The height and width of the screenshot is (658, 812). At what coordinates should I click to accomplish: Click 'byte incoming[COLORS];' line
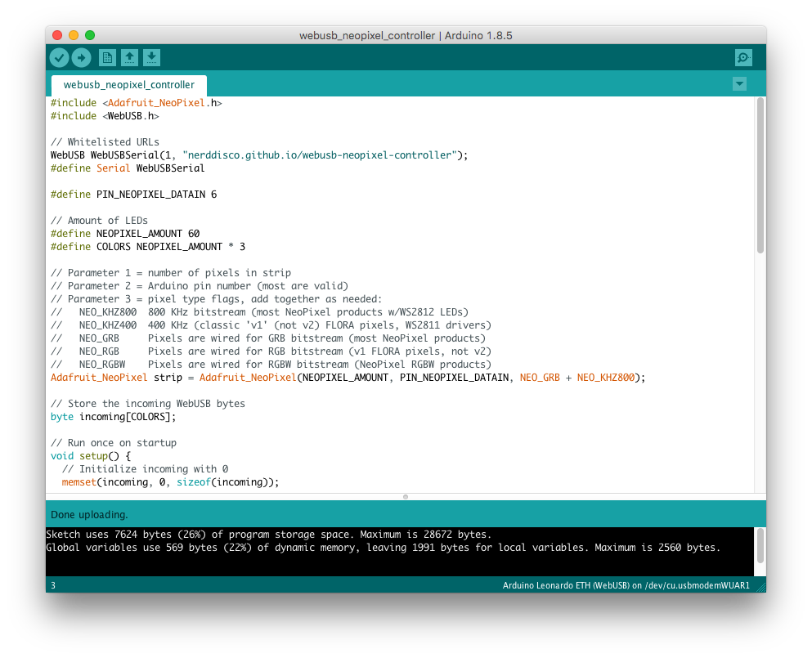point(114,417)
